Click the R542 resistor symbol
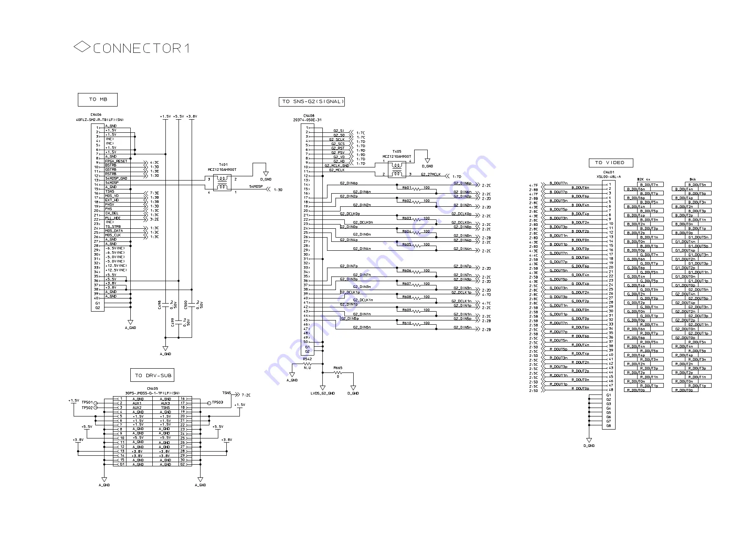Image resolution: width=756 pixels, height=534 pixels. (308, 364)
